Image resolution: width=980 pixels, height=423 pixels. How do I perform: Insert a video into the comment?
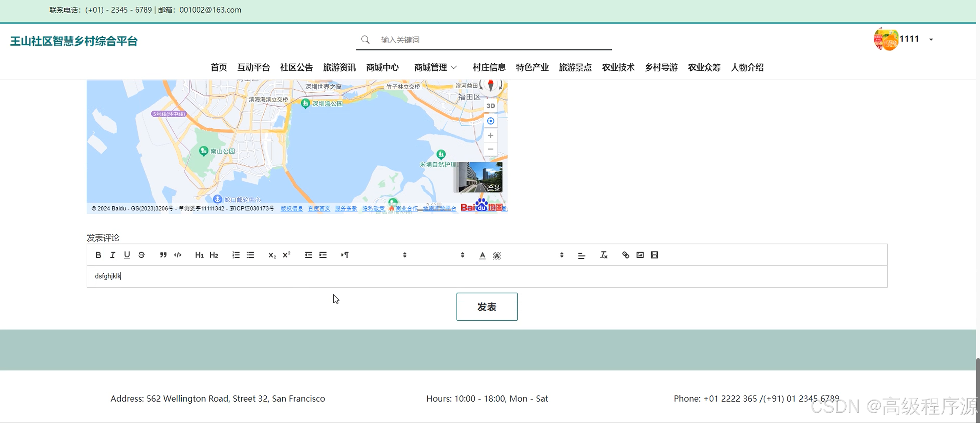click(654, 255)
